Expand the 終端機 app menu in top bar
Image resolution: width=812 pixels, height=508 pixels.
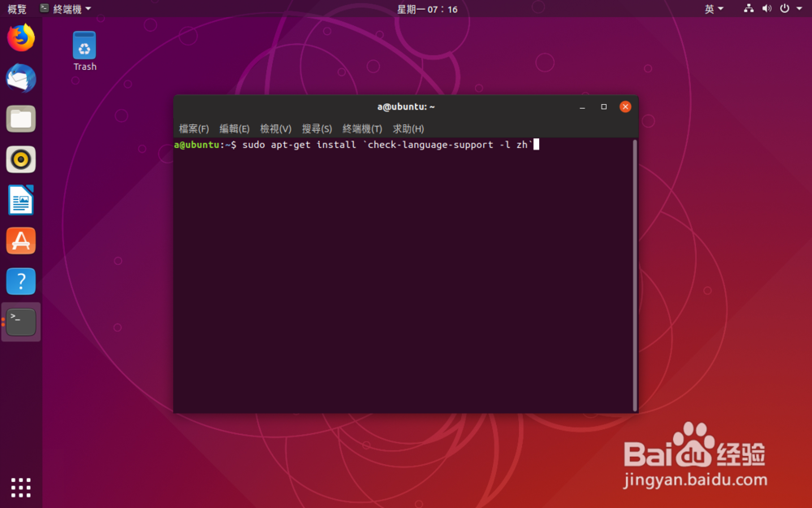pos(66,9)
